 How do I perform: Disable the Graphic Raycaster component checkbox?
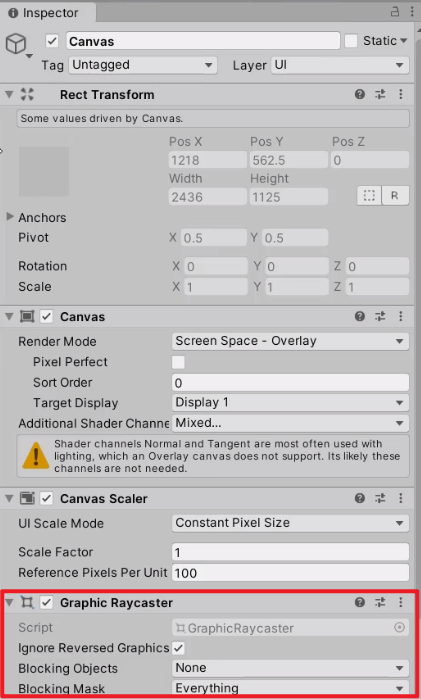tap(47, 603)
